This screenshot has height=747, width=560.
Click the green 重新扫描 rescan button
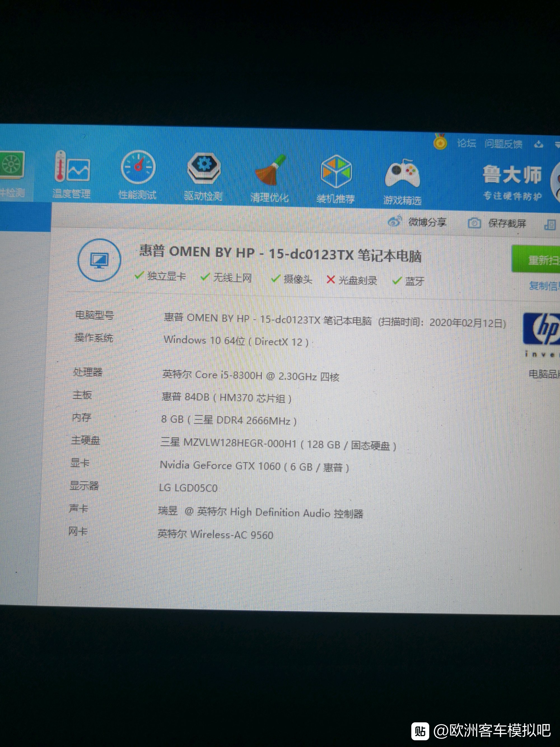point(536,259)
